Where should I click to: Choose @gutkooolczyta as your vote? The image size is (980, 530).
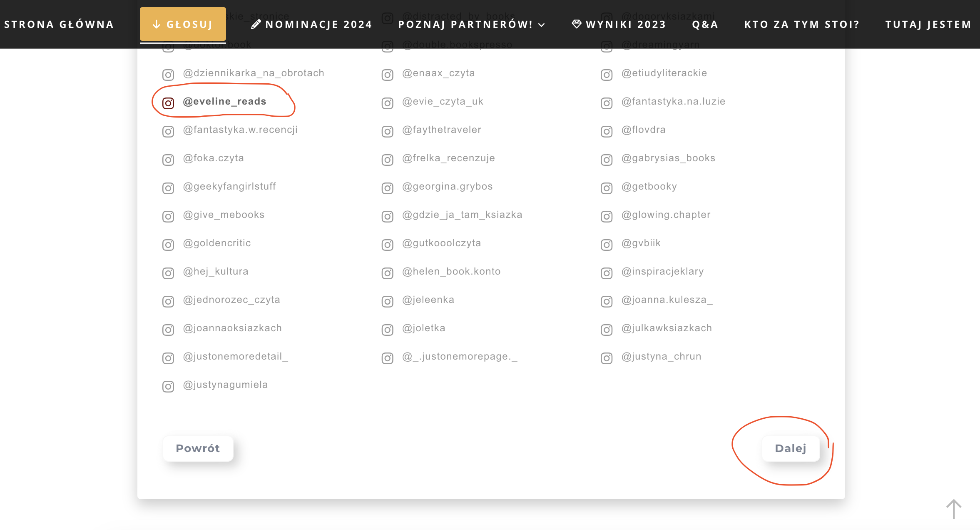[x=441, y=243]
